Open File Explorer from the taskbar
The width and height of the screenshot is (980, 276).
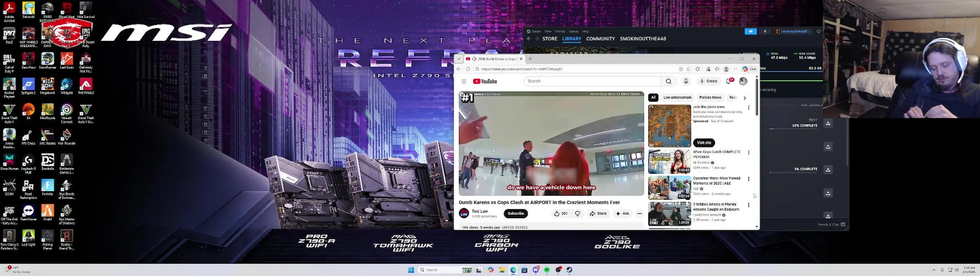[502, 270]
